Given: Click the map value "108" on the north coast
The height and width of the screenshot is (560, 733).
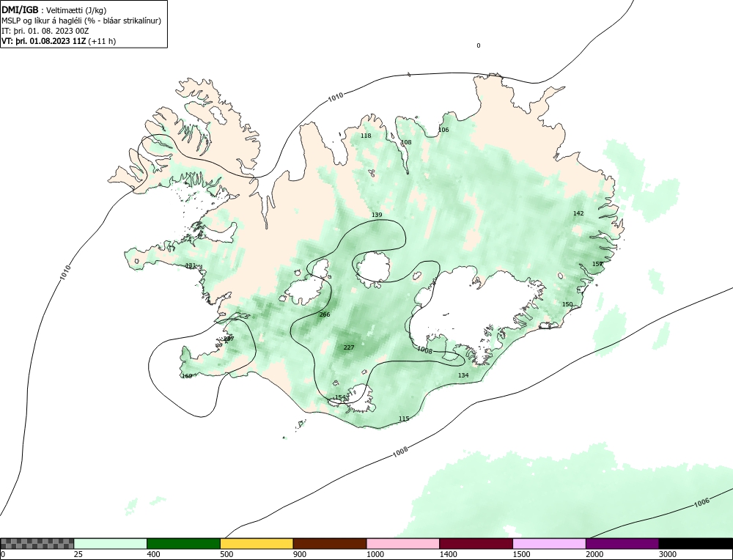Looking at the screenshot, I should (406, 142).
